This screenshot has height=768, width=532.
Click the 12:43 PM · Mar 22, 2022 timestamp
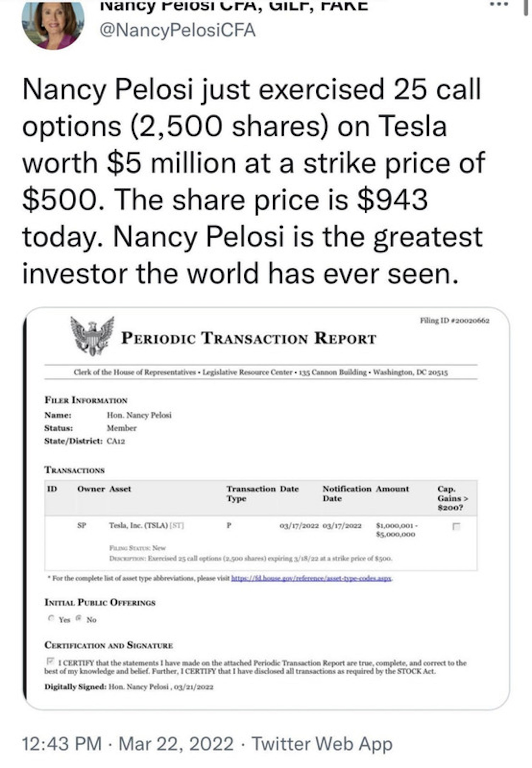[128, 744]
